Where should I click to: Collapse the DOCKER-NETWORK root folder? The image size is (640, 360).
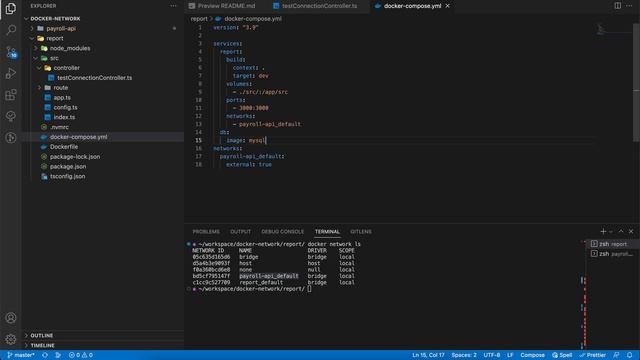tap(26, 19)
